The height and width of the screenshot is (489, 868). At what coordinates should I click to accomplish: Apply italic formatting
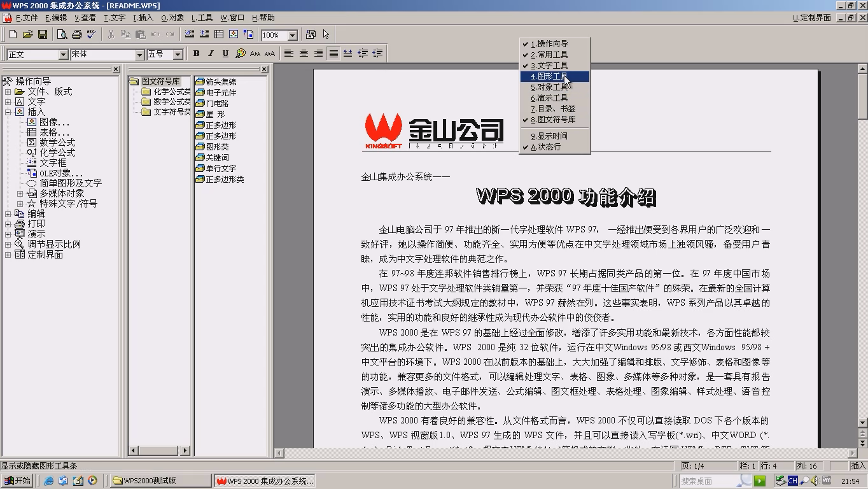pos(211,53)
